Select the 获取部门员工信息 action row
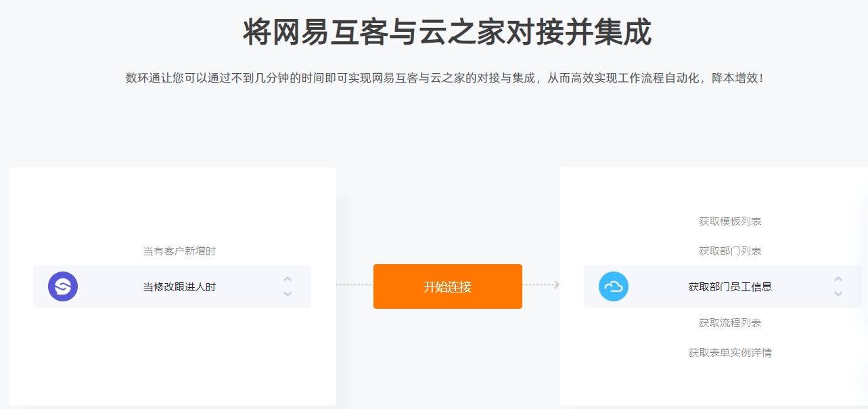This screenshot has width=868, height=409. (723, 286)
